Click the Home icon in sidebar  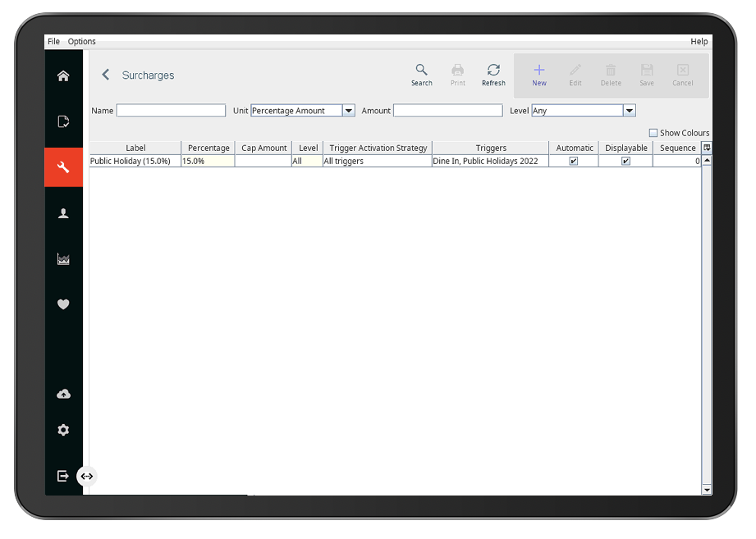point(63,76)
